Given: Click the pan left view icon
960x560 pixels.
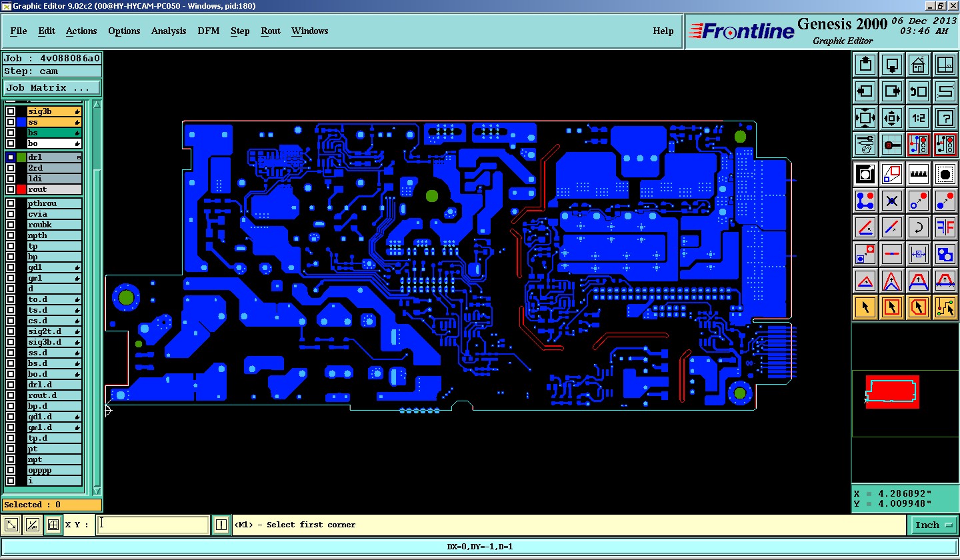Looking at the screenshot, I should coord(865,91).
